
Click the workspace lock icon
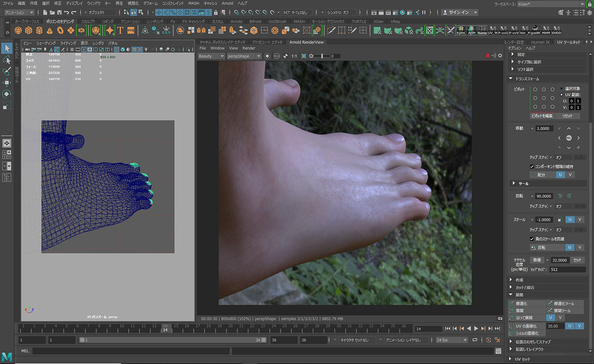click(x=589, y=3)
